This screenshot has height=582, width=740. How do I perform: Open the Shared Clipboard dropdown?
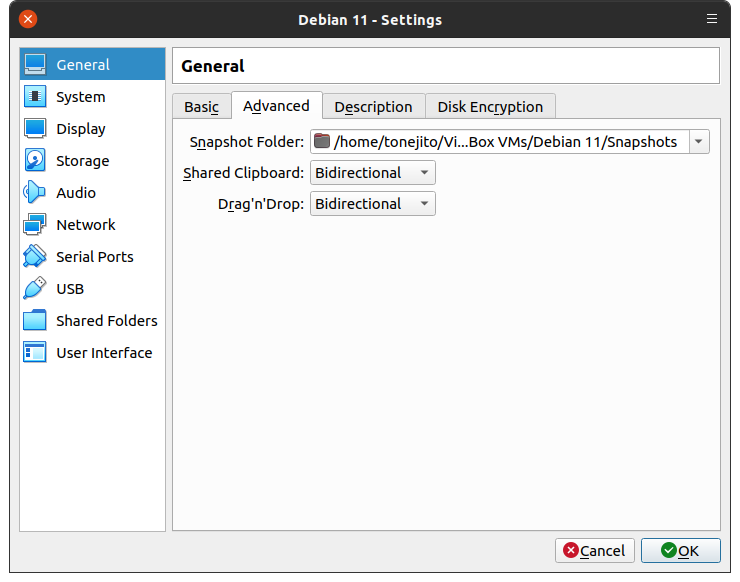(372, 173)
